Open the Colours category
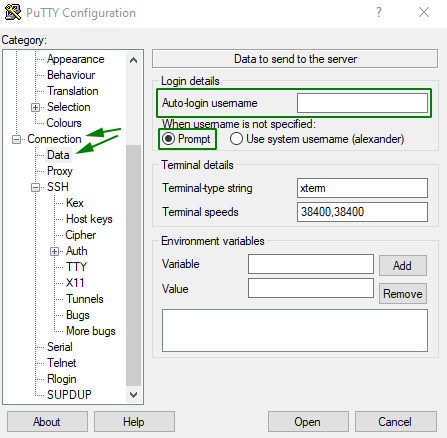Image resolution: width=447 pixels, height=438 pixels. [64, 123]
